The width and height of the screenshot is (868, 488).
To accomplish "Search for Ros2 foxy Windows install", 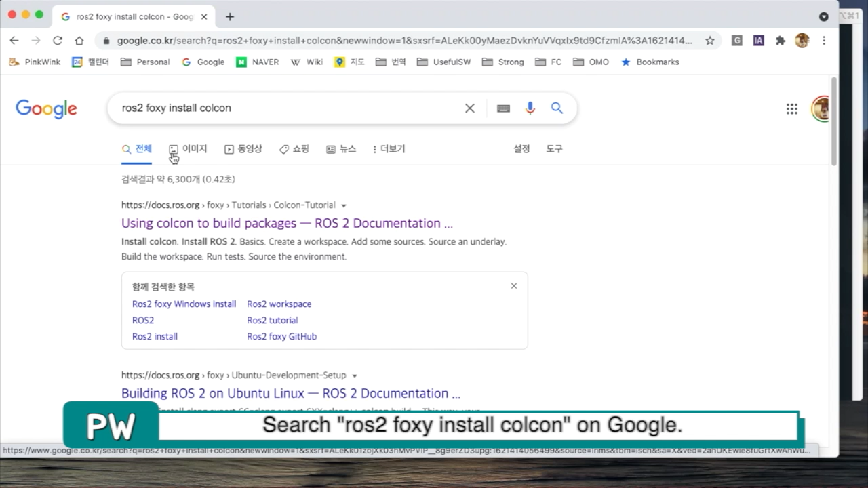I will pyautogui.click(x=184, y=304).
